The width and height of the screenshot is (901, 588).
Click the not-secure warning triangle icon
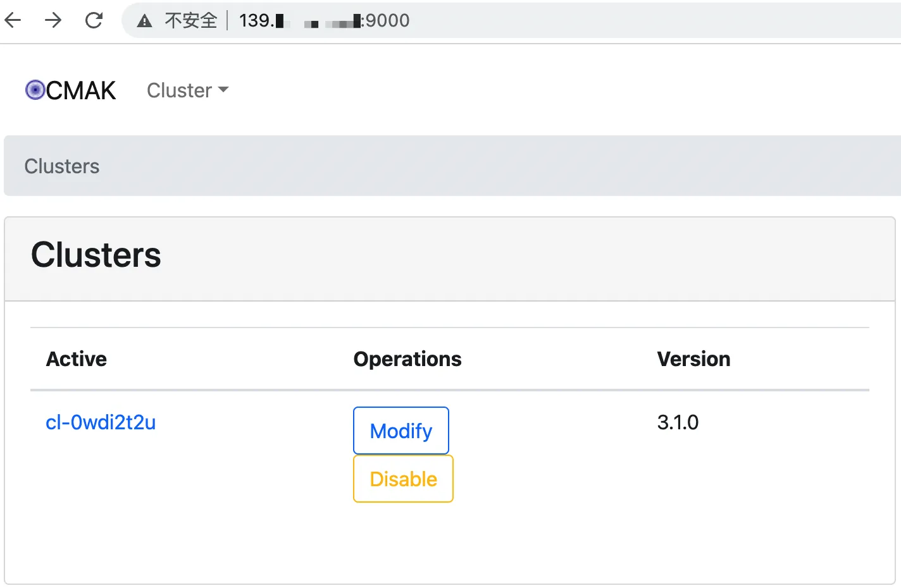point(145,21)
